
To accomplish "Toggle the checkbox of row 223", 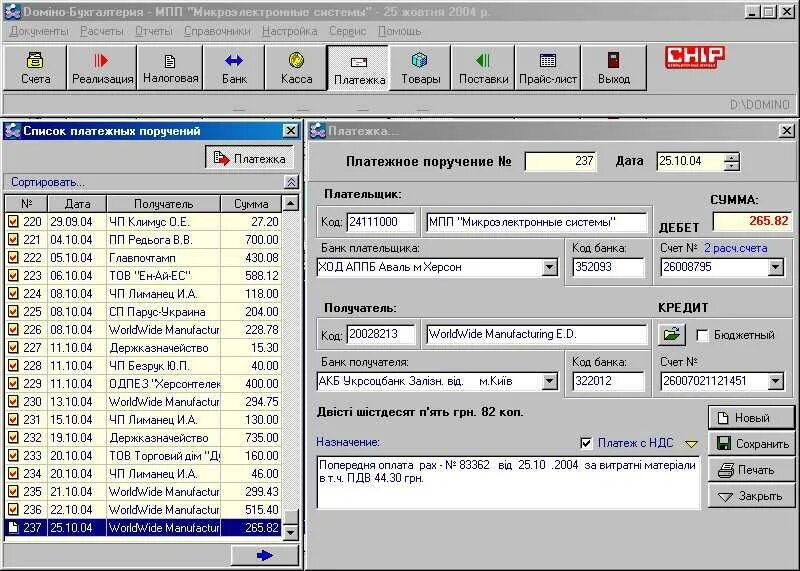I will pyautogui.click(x=13, y=276).
